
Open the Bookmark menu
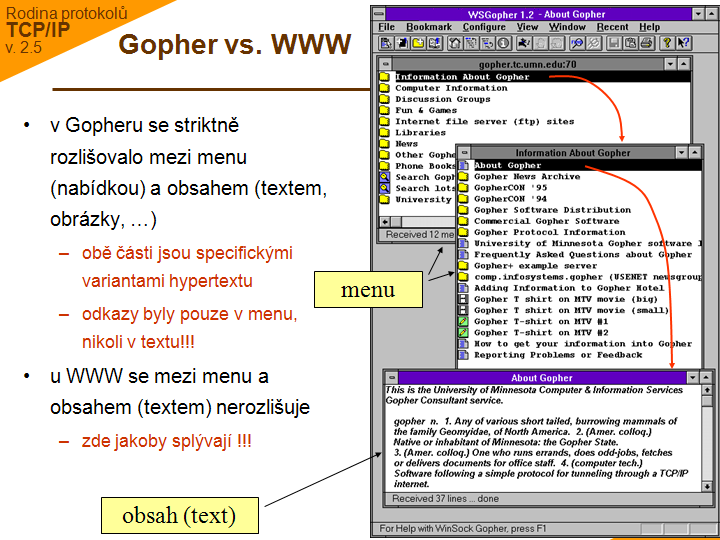coord(428,27)
